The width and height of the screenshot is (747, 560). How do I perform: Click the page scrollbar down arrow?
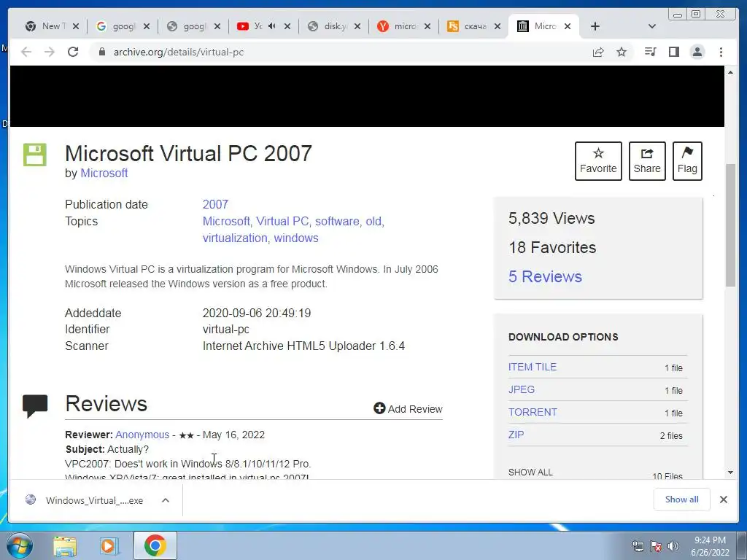tap(730, 472)
